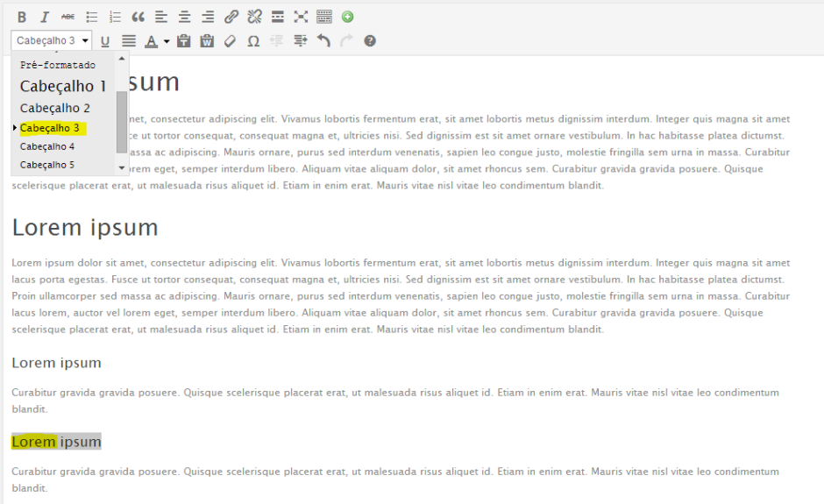824x504 pixels.
Task: Click the undo arrow button
Action: point(323,40)
